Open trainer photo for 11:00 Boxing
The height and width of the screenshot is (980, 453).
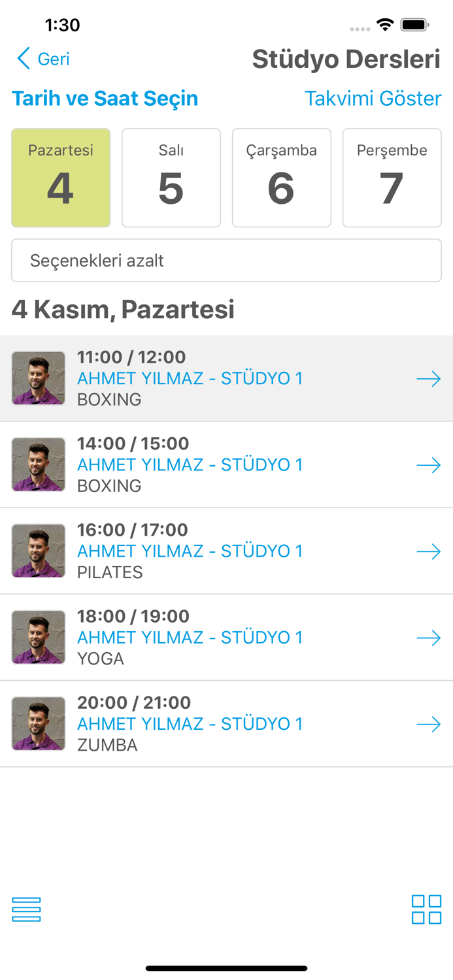(x=39, y=378)
